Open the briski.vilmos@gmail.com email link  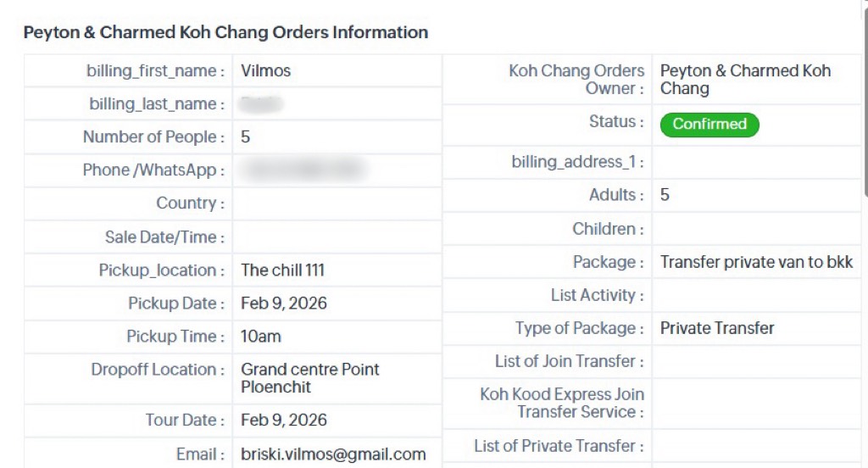click(x=333, y=454)
